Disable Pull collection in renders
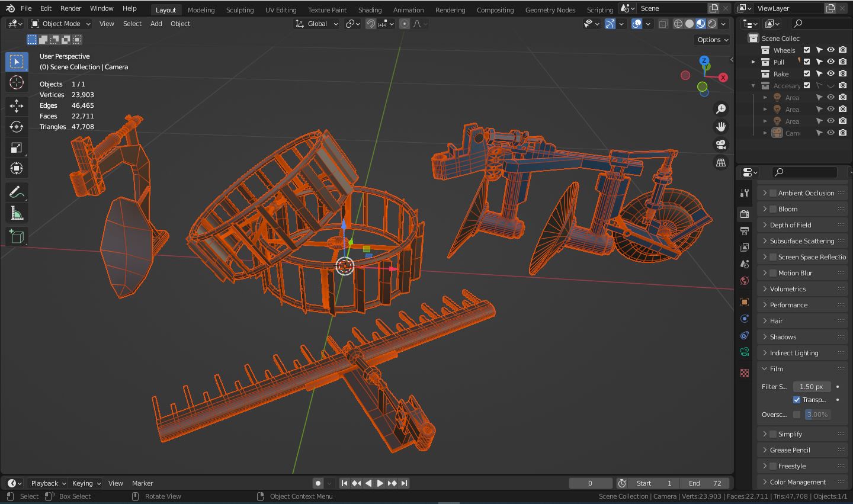 [x=843, y=62]
